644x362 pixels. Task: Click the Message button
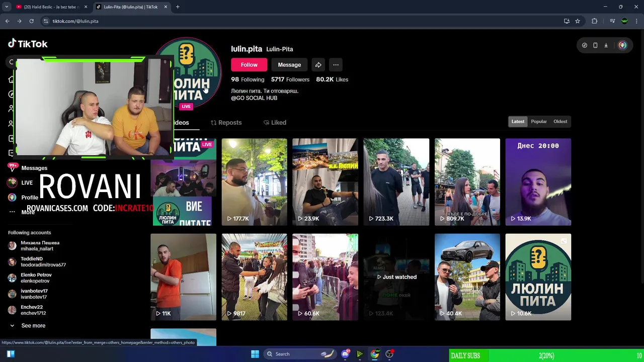(x=289, y=65)
